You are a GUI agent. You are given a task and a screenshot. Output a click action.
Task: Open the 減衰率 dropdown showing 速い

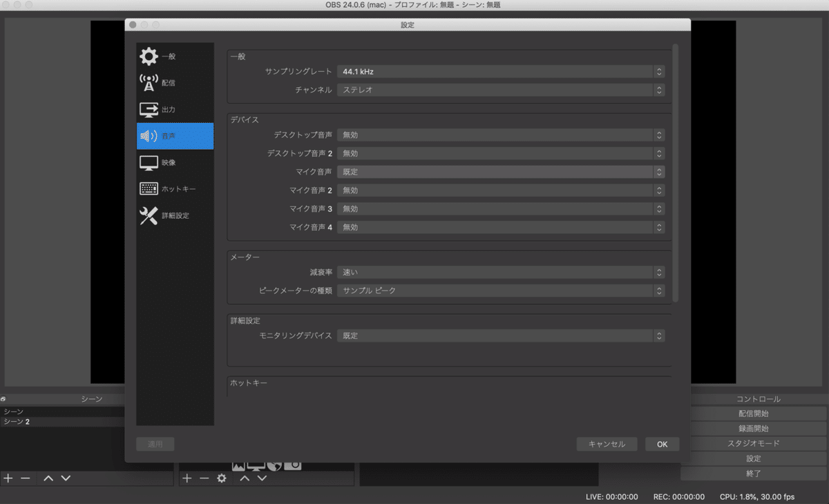(501, 272)
